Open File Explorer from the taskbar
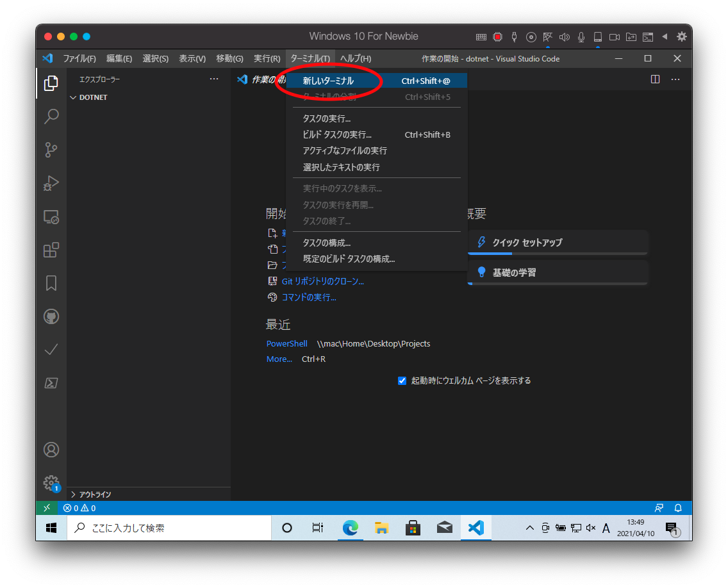 pyautogui.click(x=381, y=528)
